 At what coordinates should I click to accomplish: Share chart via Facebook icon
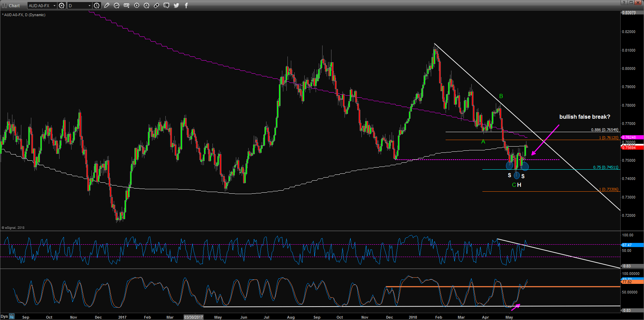pyautogui.click(x=186, y=6)
